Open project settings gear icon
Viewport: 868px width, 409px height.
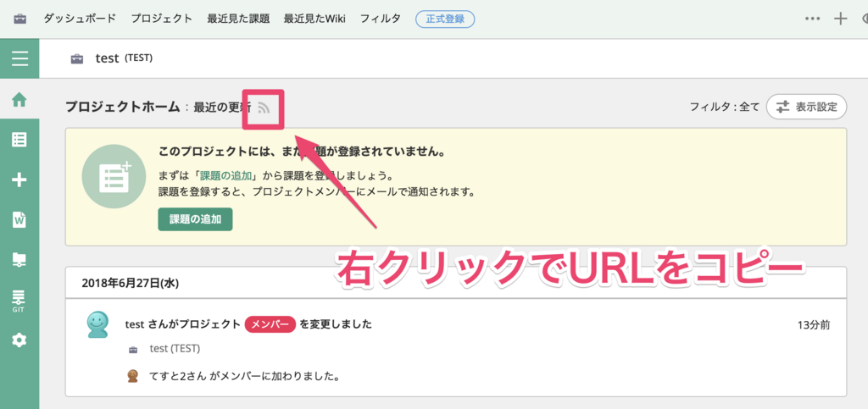pyautogui.click(x=19, y=340)
